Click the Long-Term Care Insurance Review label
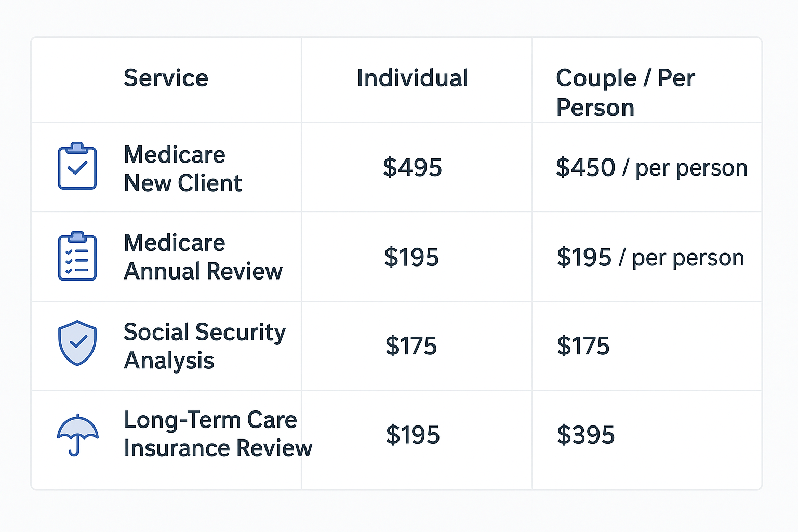Viewport: 798px width, 532px height. 218,434
